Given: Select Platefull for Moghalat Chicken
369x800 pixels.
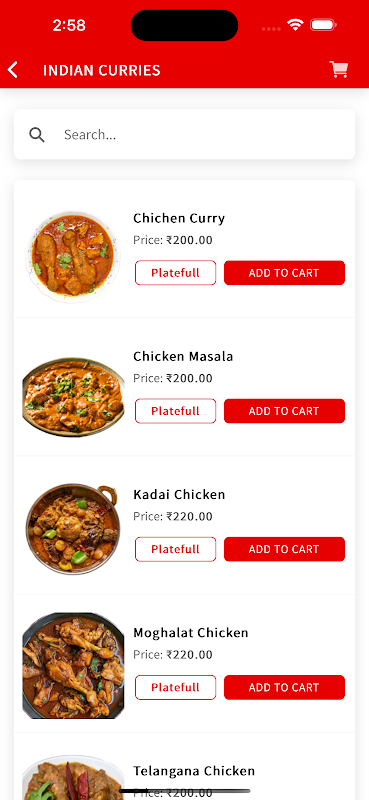Looking at the screenshot, I should tap(176, 687).
